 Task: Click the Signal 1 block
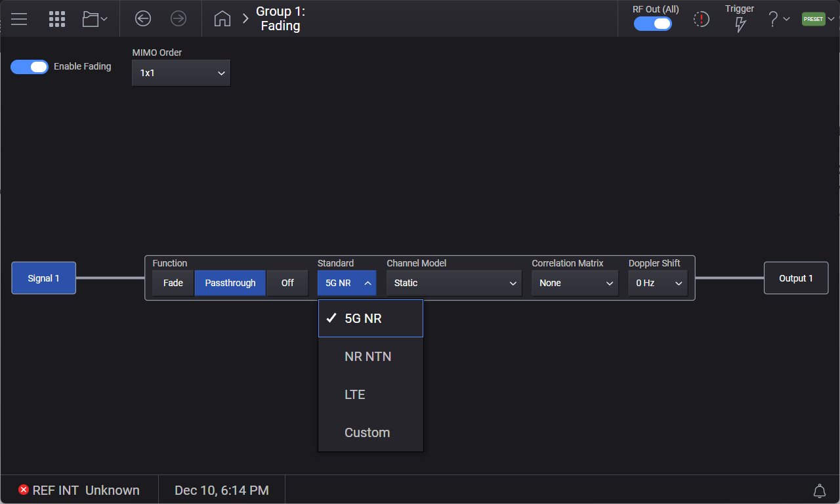tap(43, 278)
